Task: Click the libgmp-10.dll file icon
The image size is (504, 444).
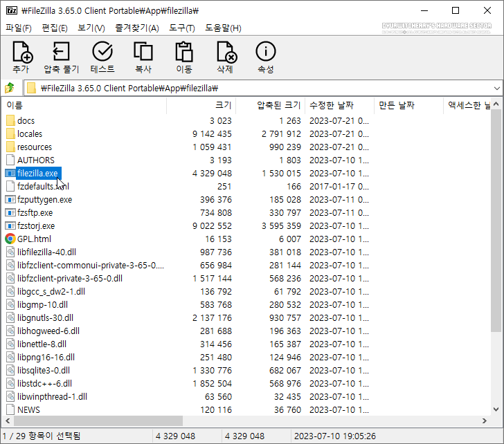Action: point(10,305)
